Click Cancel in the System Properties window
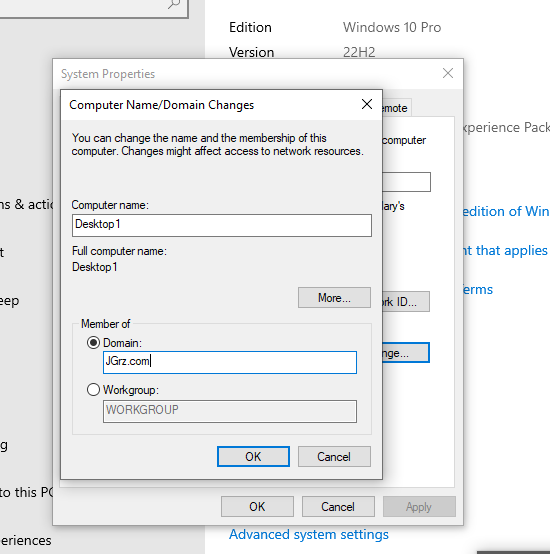This screenshot has width=550, height=554. coord(338,507)
